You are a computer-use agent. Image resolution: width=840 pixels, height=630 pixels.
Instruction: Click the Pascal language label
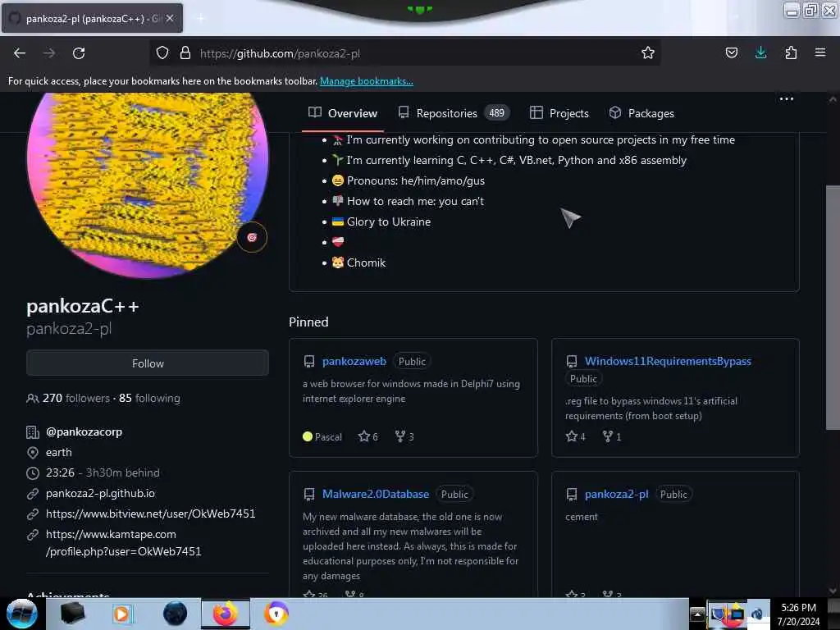[328, 436]
